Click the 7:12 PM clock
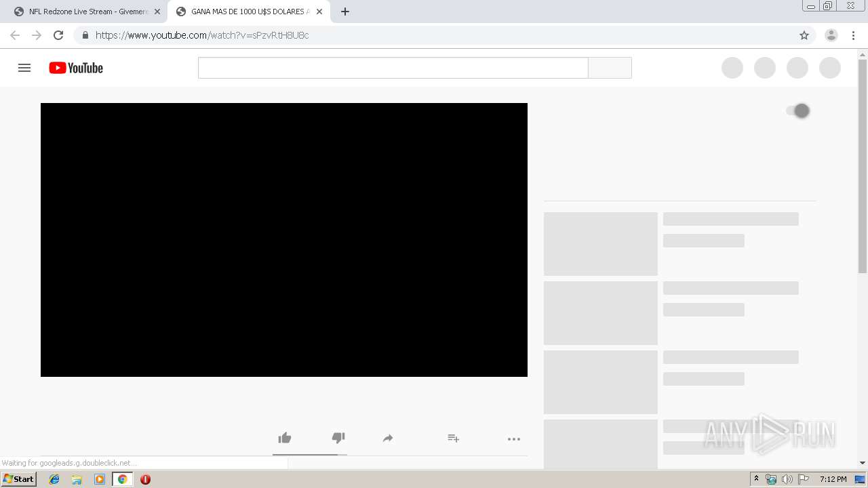 pos(833,479)
